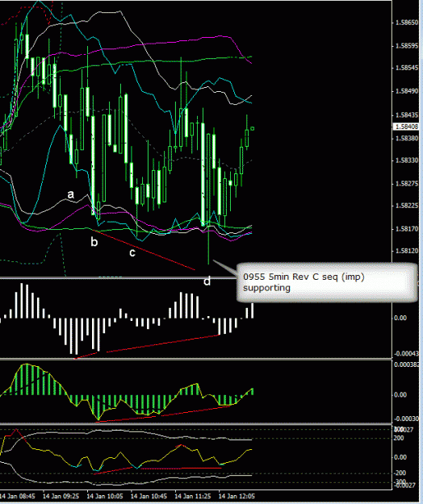Click the '14 Jan 12:05' time label

(237, 496)
